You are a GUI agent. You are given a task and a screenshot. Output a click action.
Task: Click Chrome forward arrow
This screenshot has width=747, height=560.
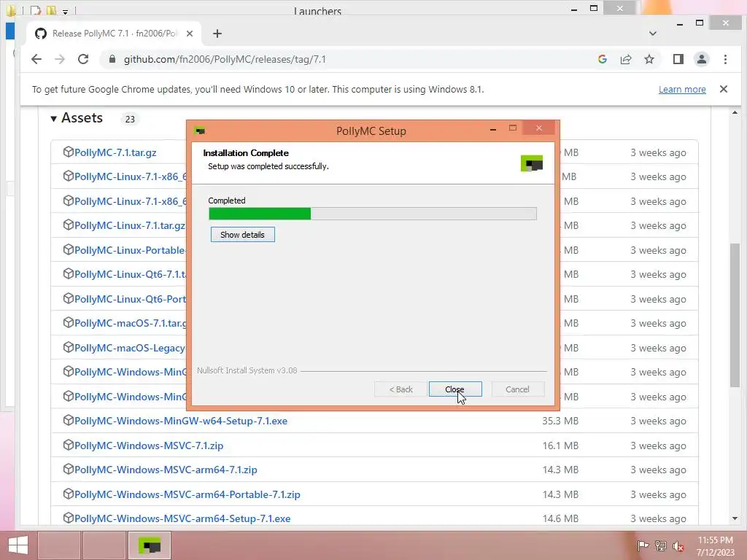(x=60, y=59)
